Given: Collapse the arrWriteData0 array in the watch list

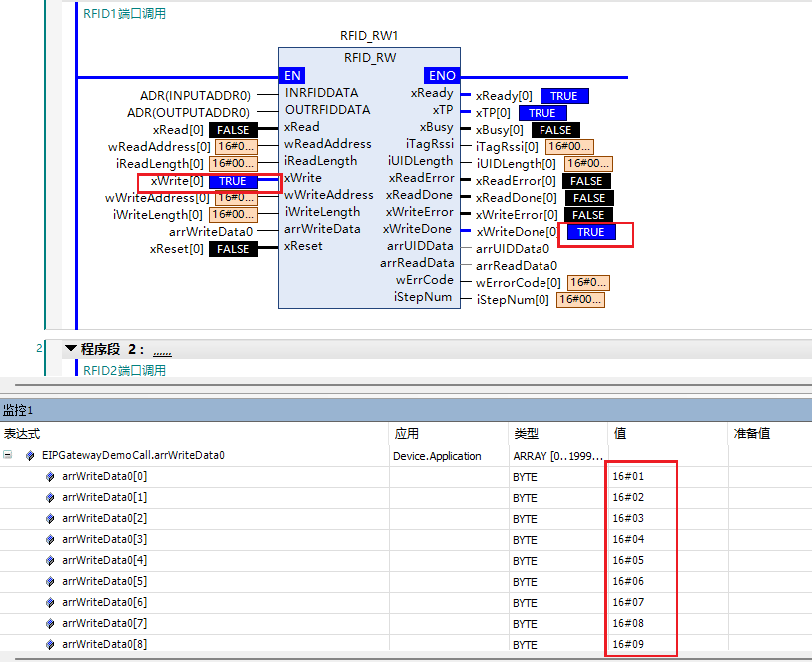Looking at the screenshot, I should [7, 455].
